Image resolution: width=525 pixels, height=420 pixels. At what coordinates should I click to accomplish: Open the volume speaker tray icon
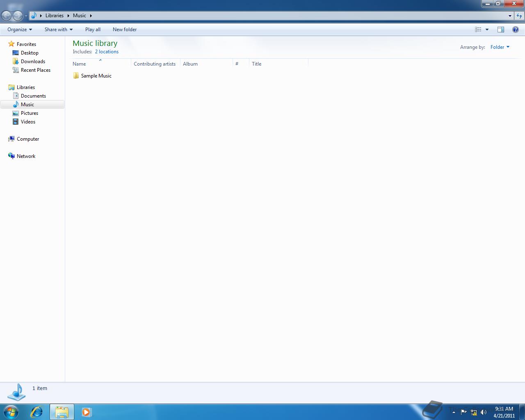click(484, 412)
